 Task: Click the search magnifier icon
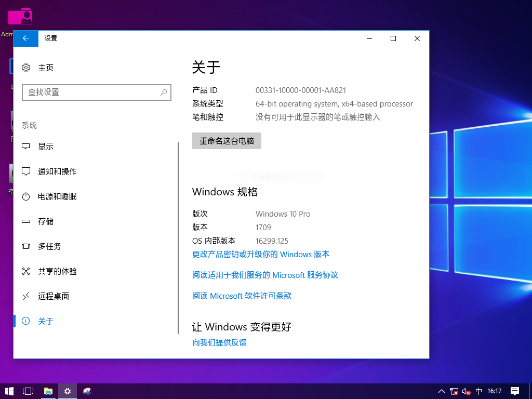pyautogui.click(x=163, y=92)
